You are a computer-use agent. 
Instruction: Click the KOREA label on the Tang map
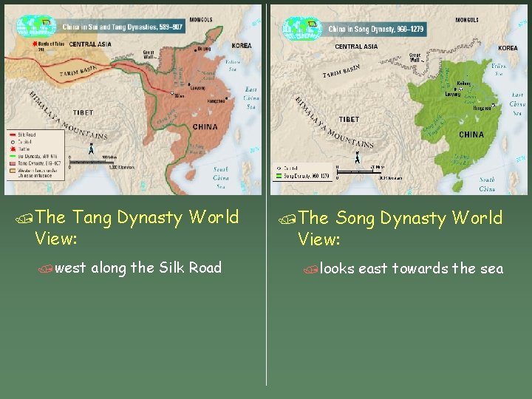[242, 46]
